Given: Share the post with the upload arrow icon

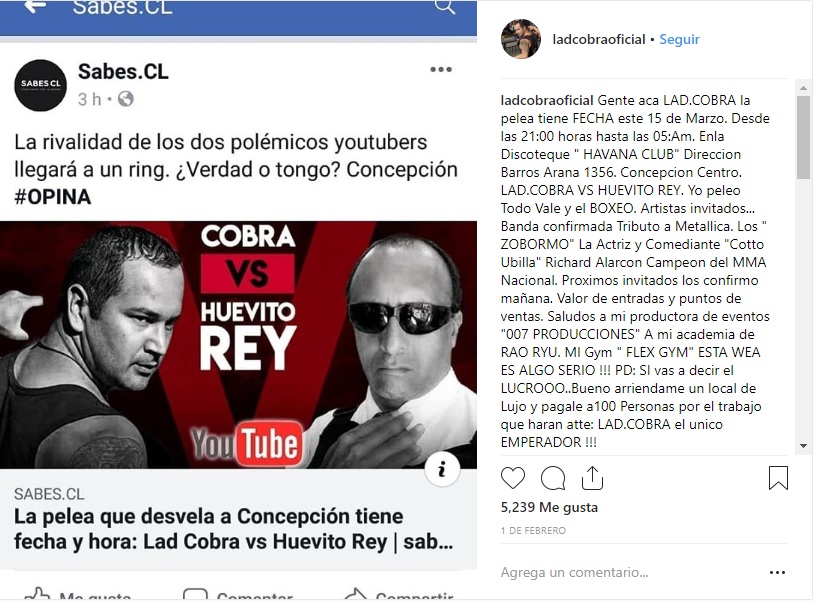Looking at the screenshot, I should (592, 478).
